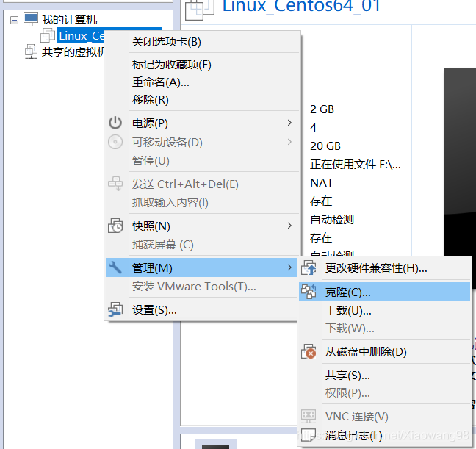Choose 消息日志(L) message log entry
The width and height of the screenshot is (476, 449).
[384, 435]
